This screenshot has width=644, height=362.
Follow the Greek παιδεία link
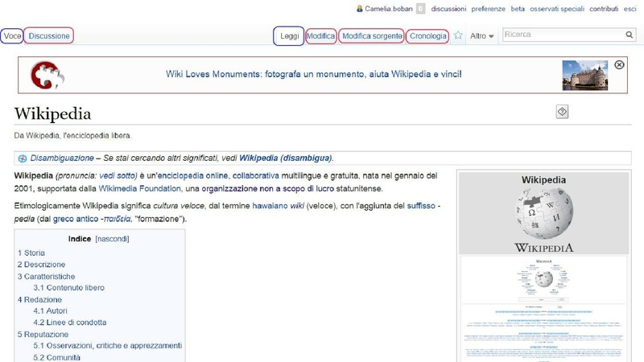[117, 219]
